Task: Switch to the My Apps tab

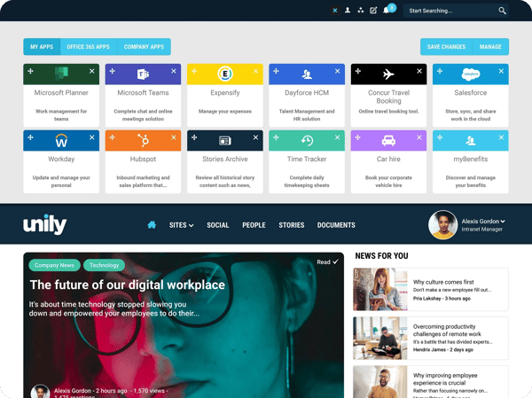Action: [42, 46]
